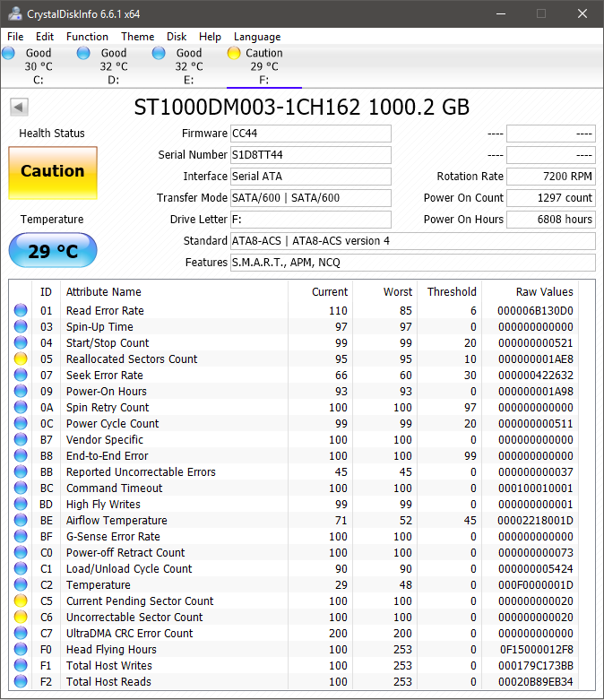Open the Edit menu
604x700 pixels.
pos(45,37)
